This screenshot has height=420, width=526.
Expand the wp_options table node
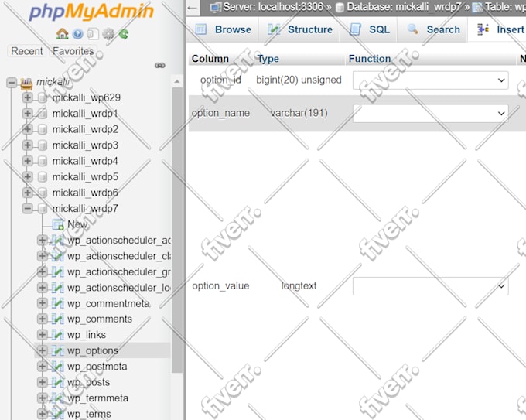(43, 350)
